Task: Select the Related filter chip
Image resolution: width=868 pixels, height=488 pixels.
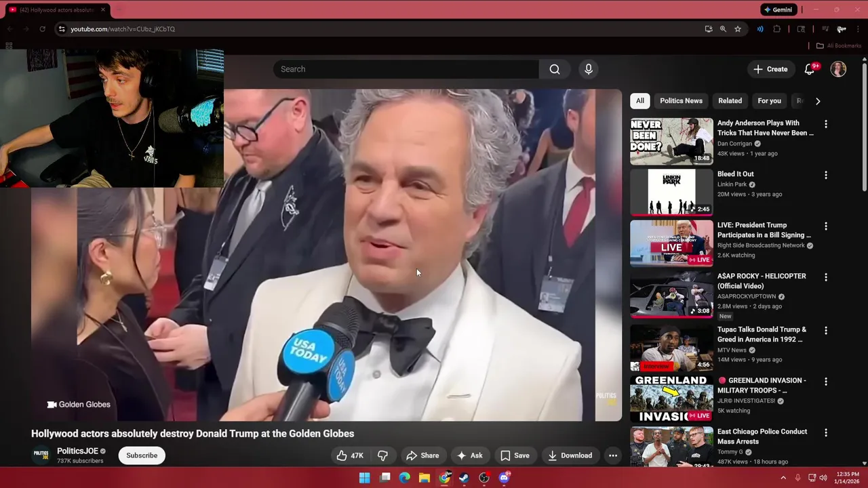Action: coord(730,101)
